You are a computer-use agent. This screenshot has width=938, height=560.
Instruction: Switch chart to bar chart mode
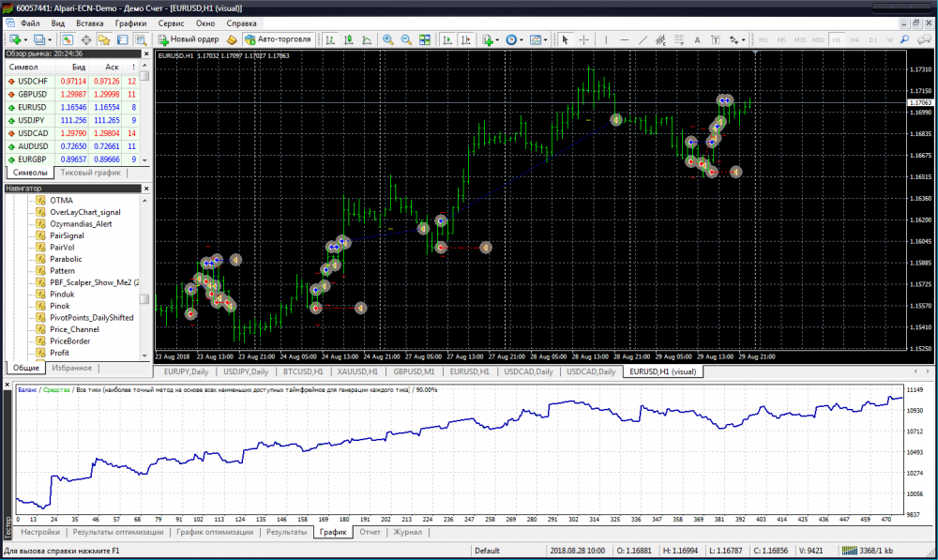(x=330, y=39)
